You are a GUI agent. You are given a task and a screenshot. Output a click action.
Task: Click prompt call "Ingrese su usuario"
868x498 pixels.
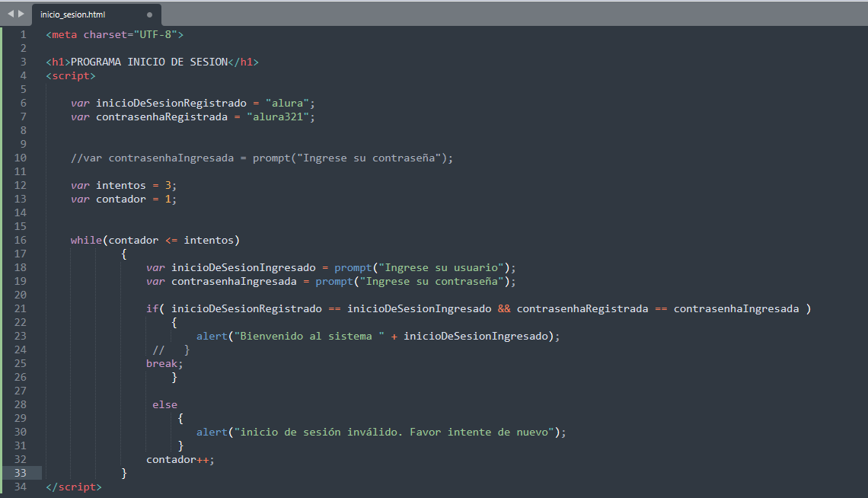[425, 268]
